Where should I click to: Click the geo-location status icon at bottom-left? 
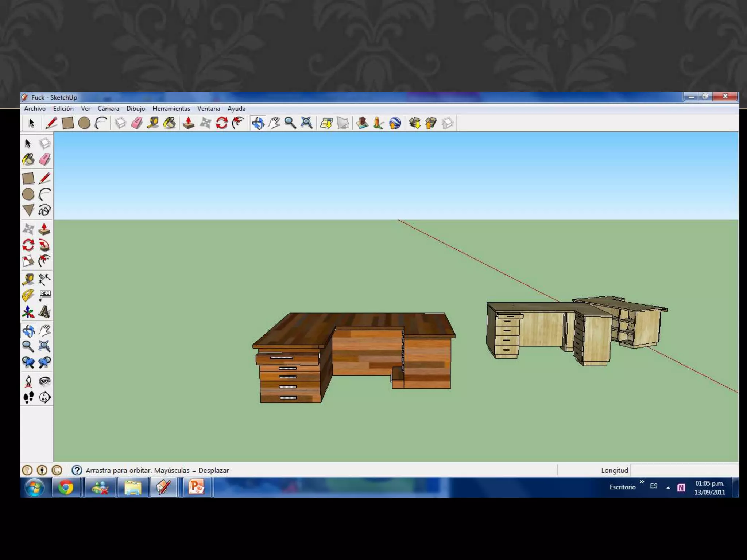pos(27,470)
